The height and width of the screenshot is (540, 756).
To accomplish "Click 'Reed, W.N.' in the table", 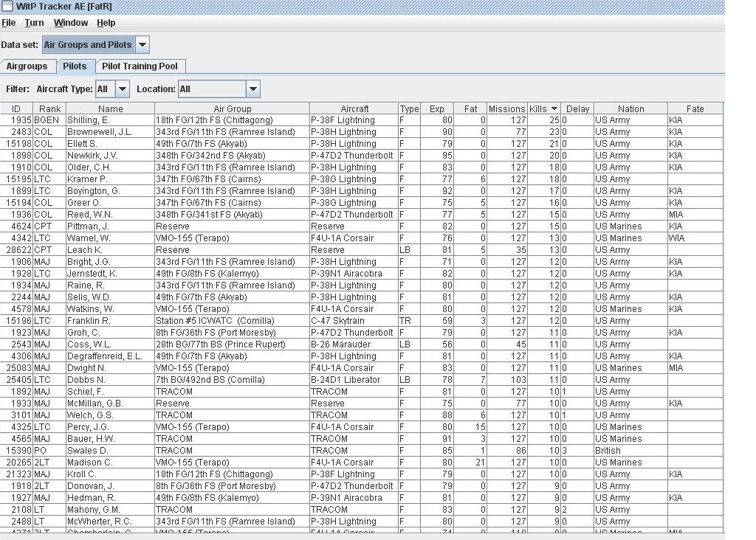I will (x=111, y=215).
